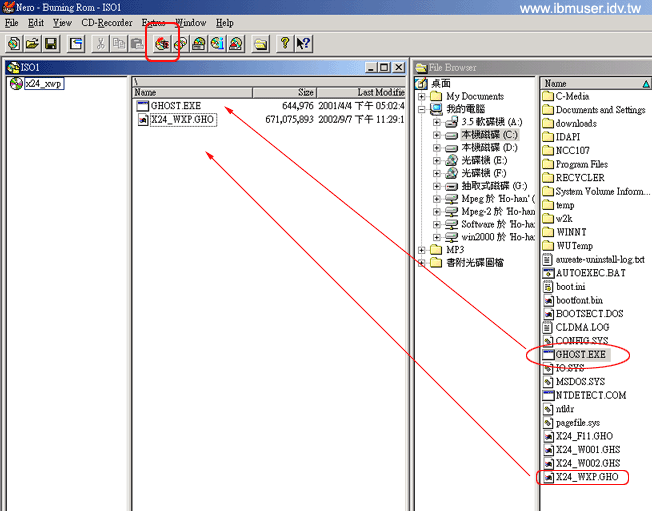
Task: Sort by Last Modified column header
Action: point(361,92)
